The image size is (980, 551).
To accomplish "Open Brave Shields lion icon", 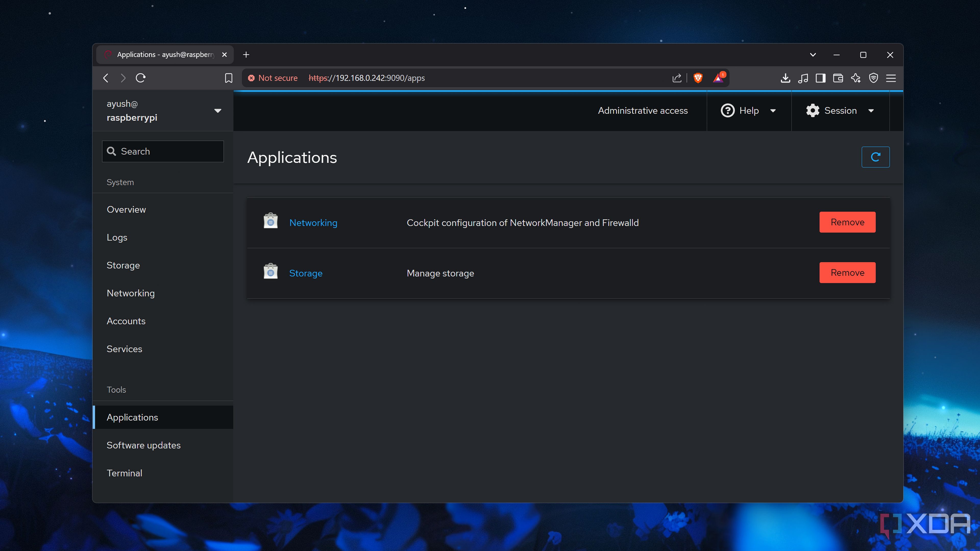I will click(698, 78).
